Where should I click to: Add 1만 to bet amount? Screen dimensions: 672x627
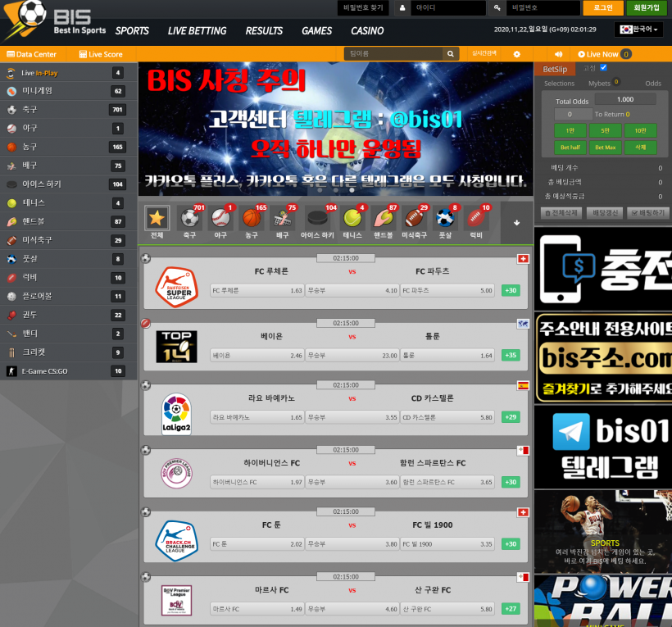point(570,130)
